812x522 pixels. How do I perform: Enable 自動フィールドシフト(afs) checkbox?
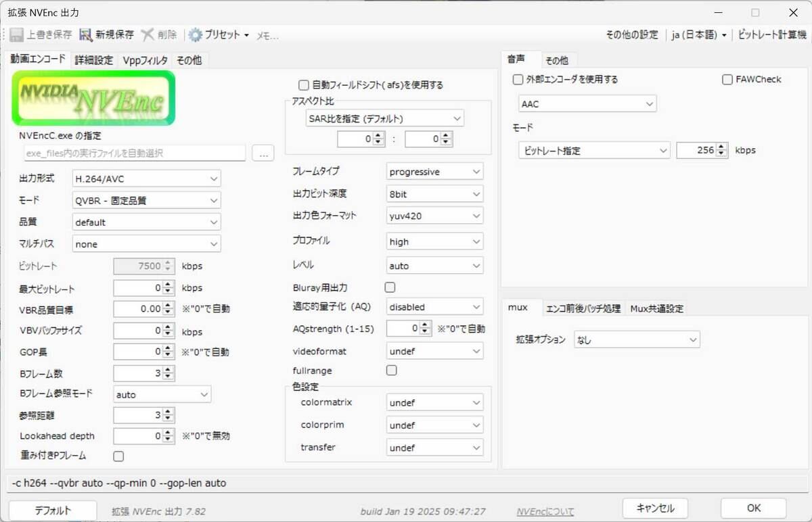[303, 85]
